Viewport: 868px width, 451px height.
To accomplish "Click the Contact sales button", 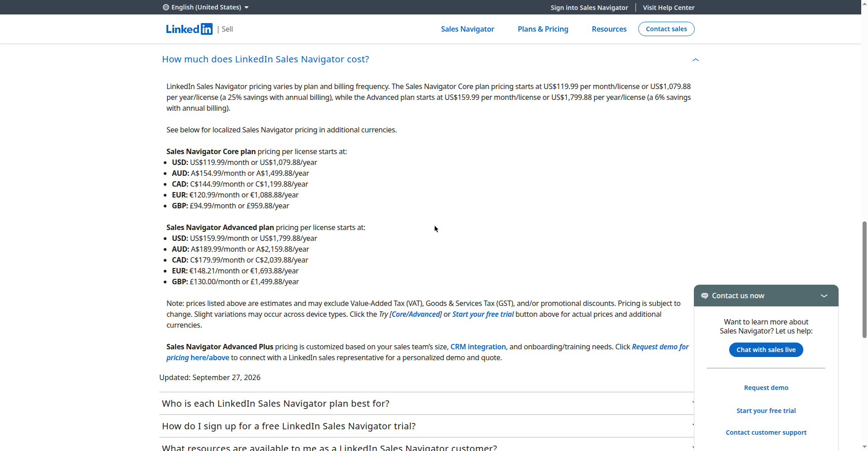I will point(666,29).
